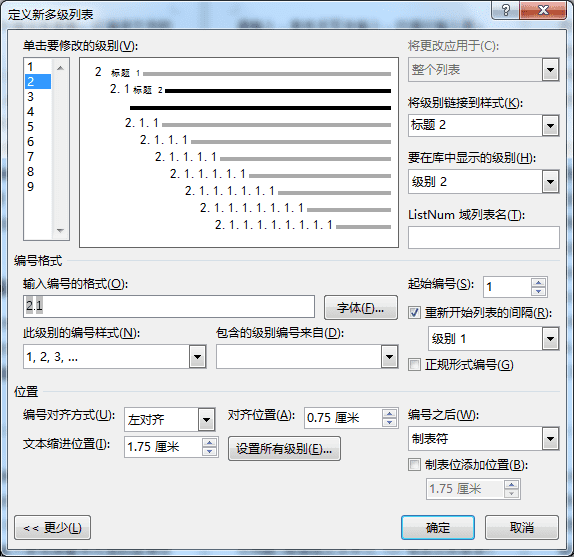Close the 定义新多级列表 dialog
This screenshot has height=557, width=574.
pyautogui.click(x=543, y=10)
